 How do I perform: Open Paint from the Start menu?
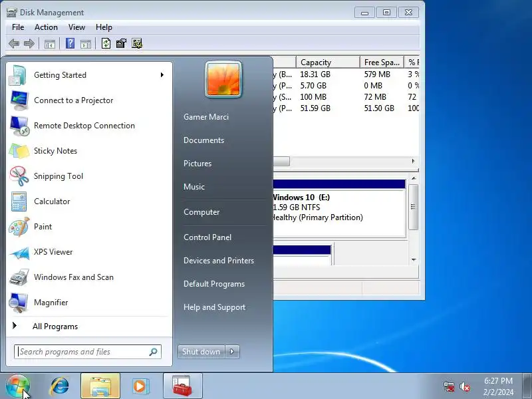[89, 227]
